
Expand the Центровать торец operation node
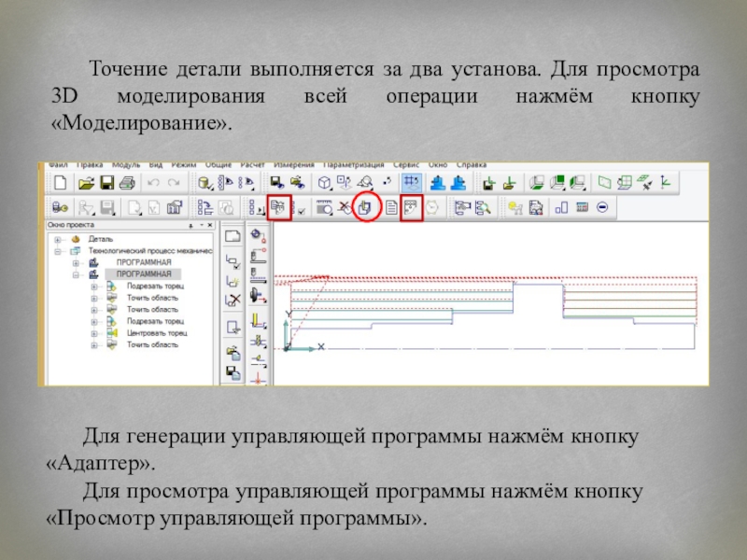[94, 332]
